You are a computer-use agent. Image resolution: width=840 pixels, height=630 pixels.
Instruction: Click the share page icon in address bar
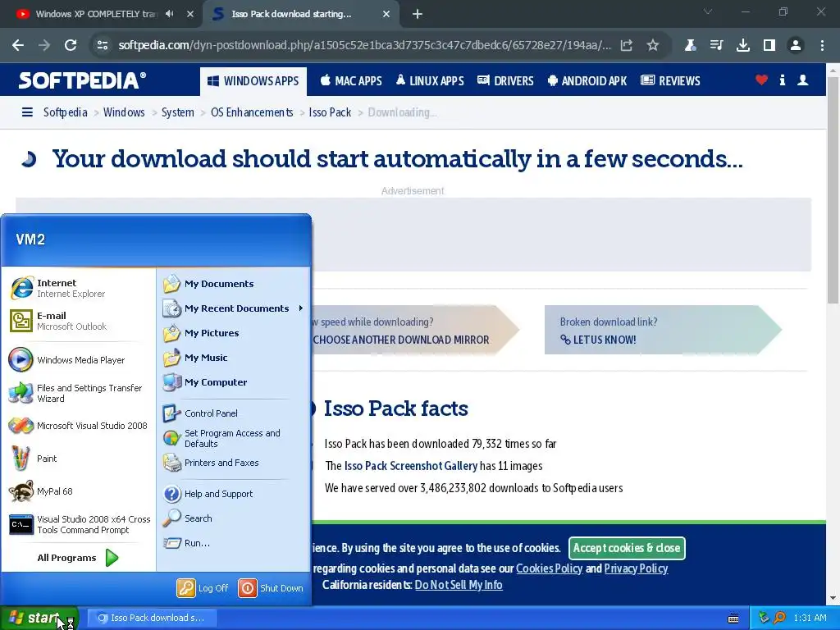point(626,45)
